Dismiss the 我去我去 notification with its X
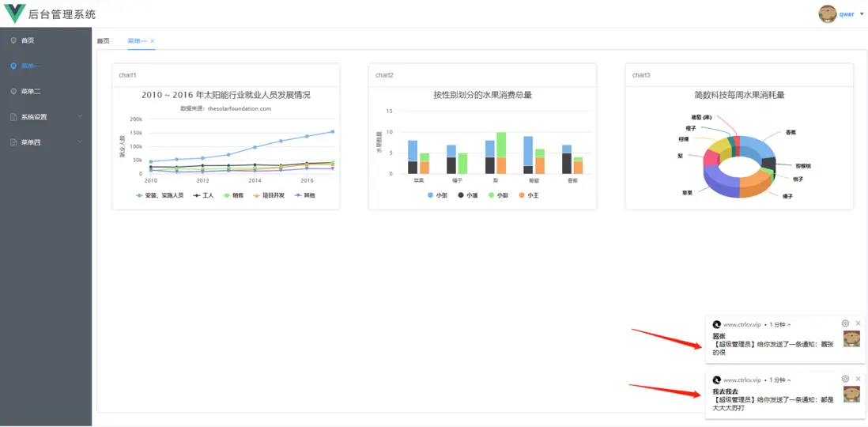Screen dimensions: 868x427 858,379
